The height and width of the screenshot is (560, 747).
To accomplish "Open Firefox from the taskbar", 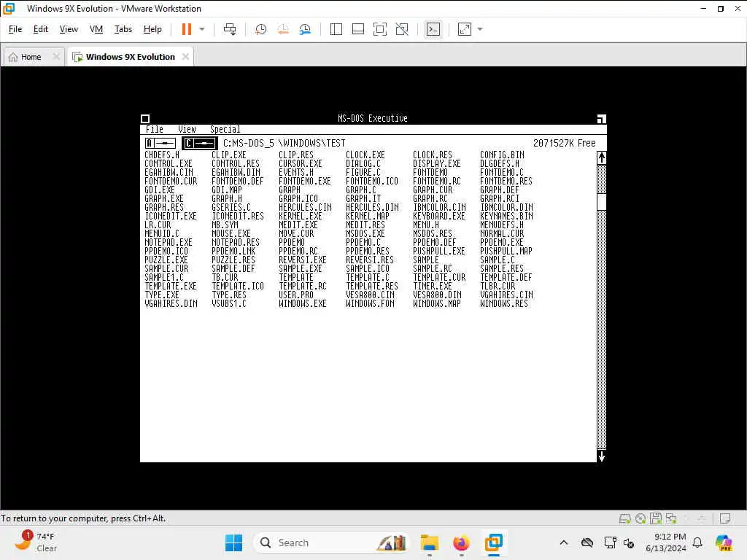I will pyautogui.click(x=461, y=542).
